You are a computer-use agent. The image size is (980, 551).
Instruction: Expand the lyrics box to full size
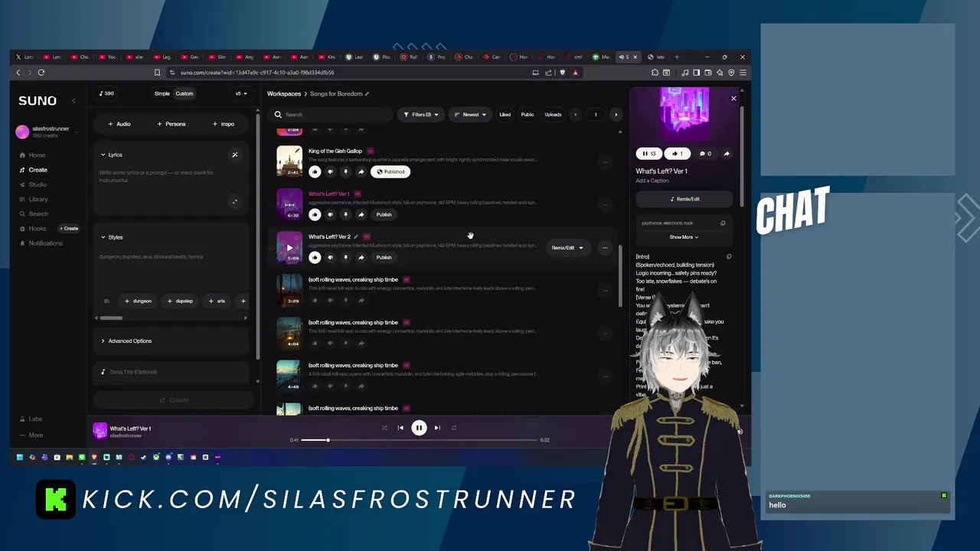235,202
